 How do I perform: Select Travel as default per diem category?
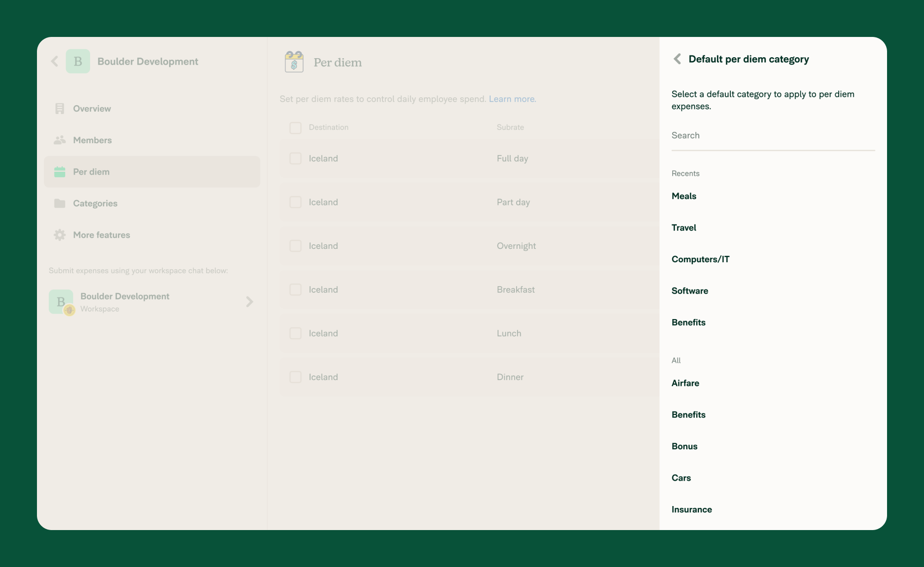pyautogui.click(x=683, y=228)
